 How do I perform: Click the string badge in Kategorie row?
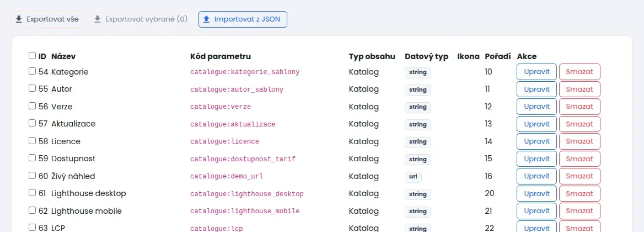pyautogui.click(x=418, y=72)
